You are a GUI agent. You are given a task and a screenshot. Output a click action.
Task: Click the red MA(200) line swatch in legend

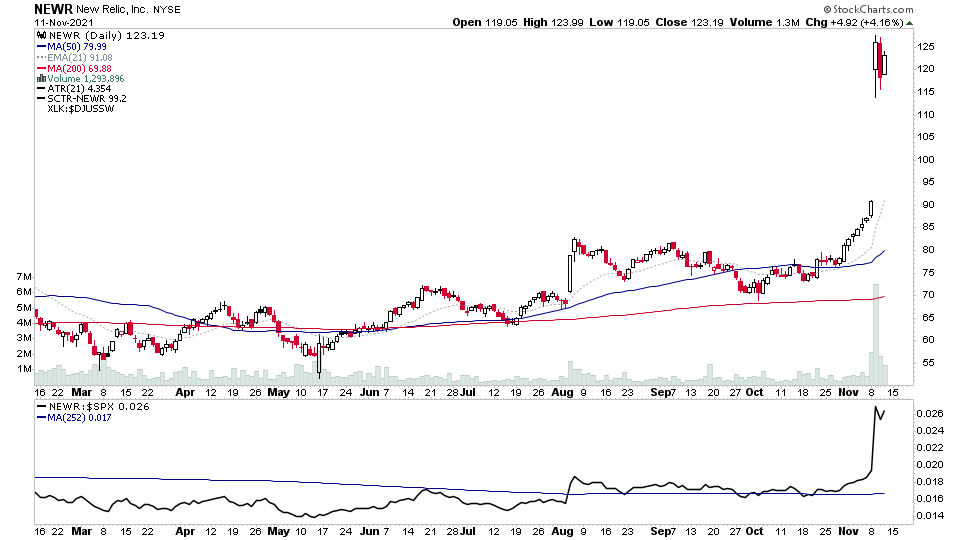click(42, 69)
